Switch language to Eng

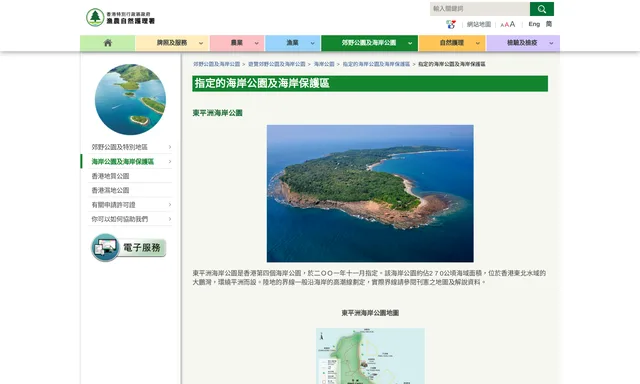pos(534,24)
